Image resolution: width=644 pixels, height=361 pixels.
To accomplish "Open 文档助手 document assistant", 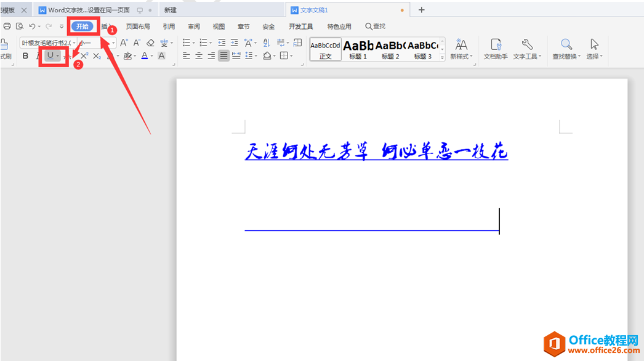I will coord(496,49).
